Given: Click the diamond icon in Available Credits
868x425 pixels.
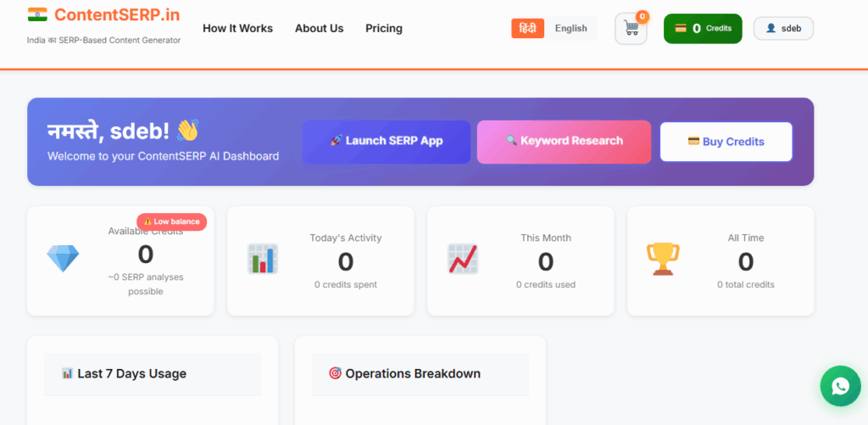Looking at the screenshot, I should [x=63, y=259].
